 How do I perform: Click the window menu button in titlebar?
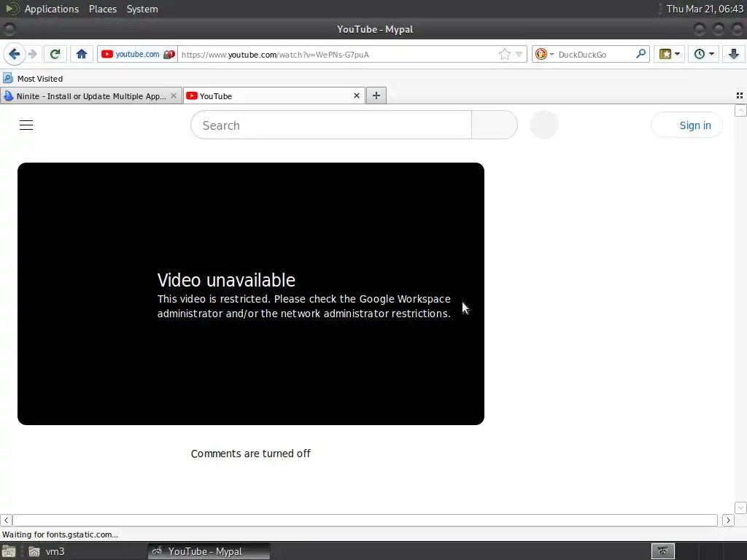[9, 29]
